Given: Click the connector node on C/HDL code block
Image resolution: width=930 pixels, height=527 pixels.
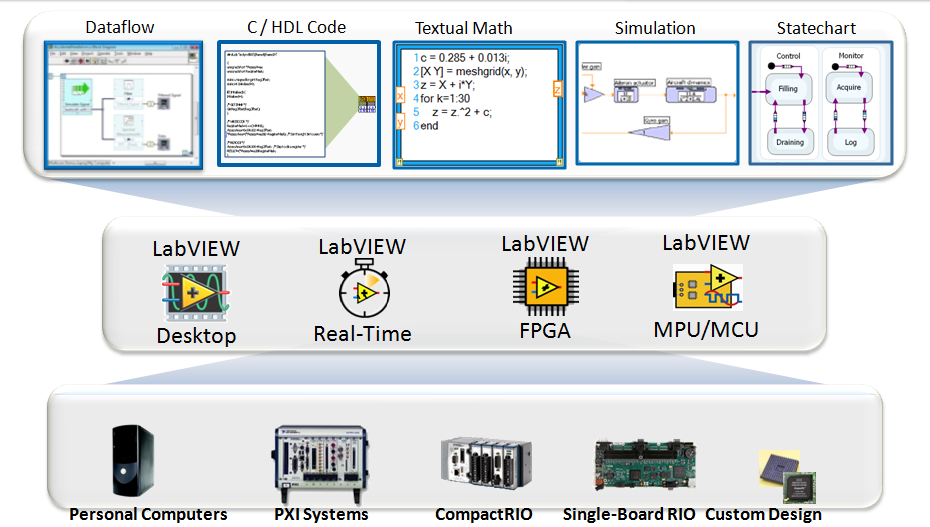Looking at the screenshot, I should coord(367,105).
